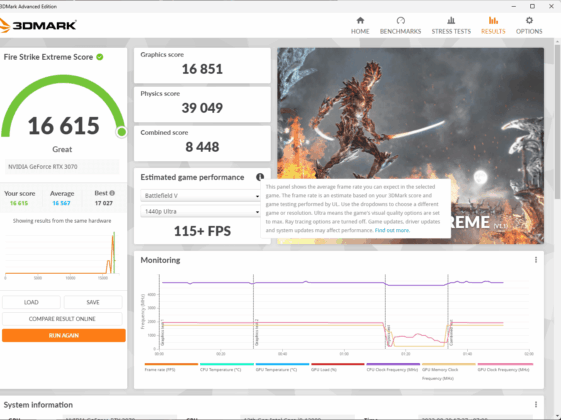561x420 pixels.
Task: Click the 3DMark logo
Action: click(x=38, y=25)
